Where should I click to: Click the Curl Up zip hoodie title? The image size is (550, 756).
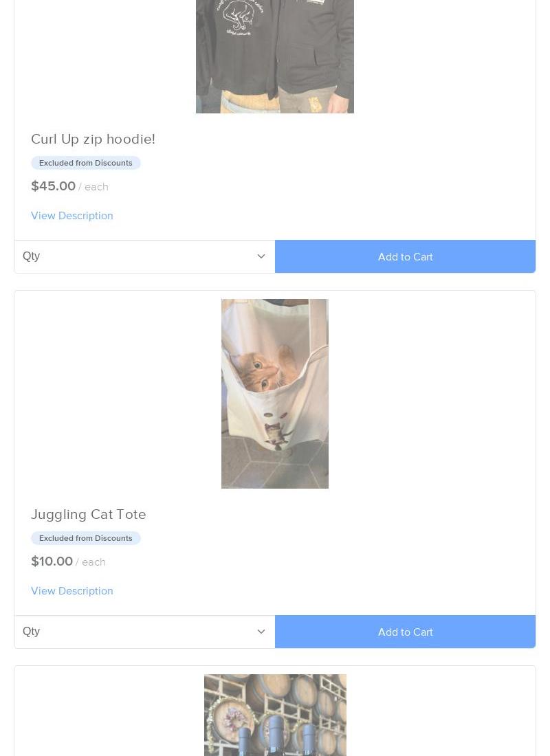(x=93, y=139)
